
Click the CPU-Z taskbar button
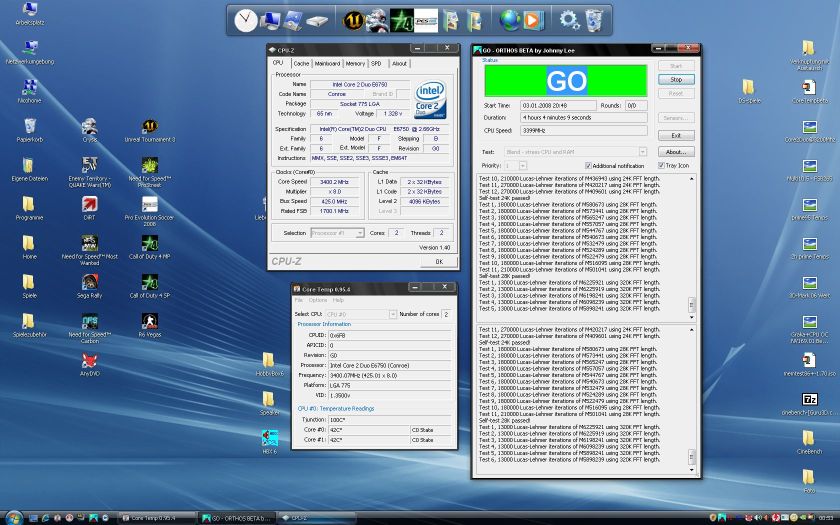(317, 518)
